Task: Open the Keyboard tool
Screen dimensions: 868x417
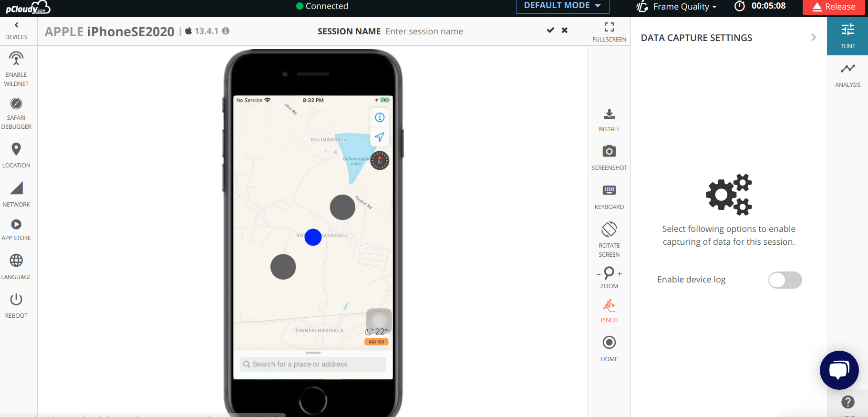Action: 609,198
